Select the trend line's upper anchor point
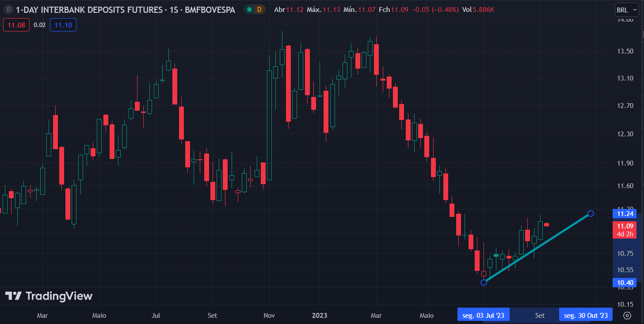Viewport: 644px width, 324px height. (591, 214)
